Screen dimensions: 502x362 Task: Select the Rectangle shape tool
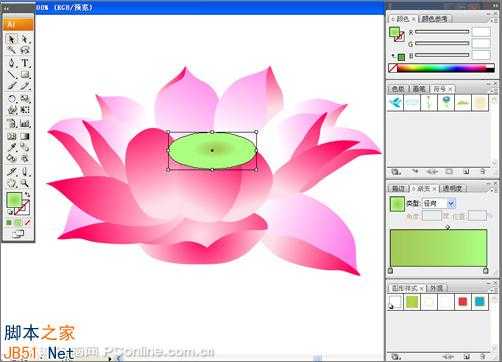pyautogui.click(x=25, y=74)
